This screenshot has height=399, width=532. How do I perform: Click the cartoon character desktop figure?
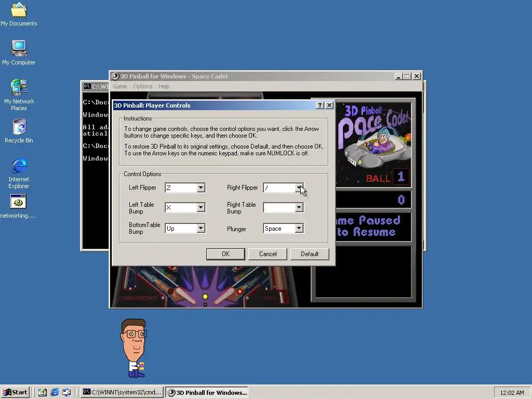pos(134,348)
